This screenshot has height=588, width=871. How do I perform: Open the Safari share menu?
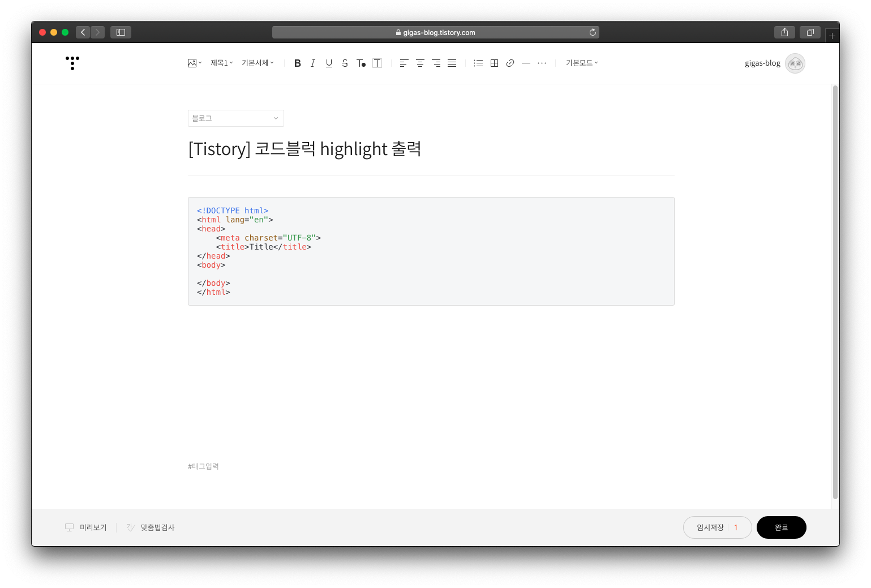coord(784,32)
